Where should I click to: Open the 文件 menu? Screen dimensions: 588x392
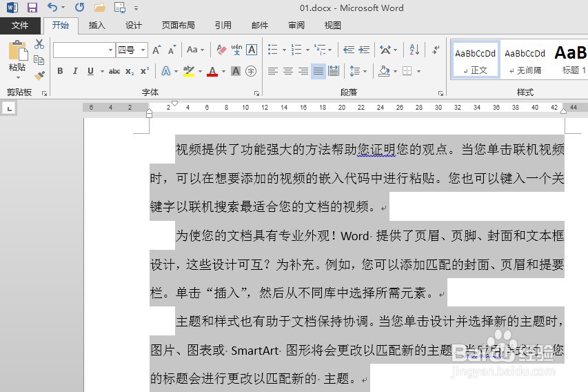point(20,25)
